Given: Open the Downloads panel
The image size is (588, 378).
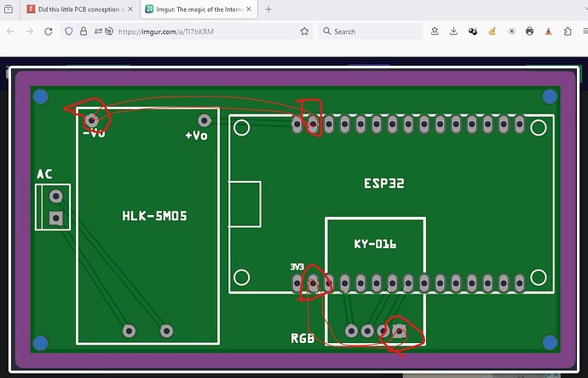Looking at the screenshot, I should click(x=453, y=32).
